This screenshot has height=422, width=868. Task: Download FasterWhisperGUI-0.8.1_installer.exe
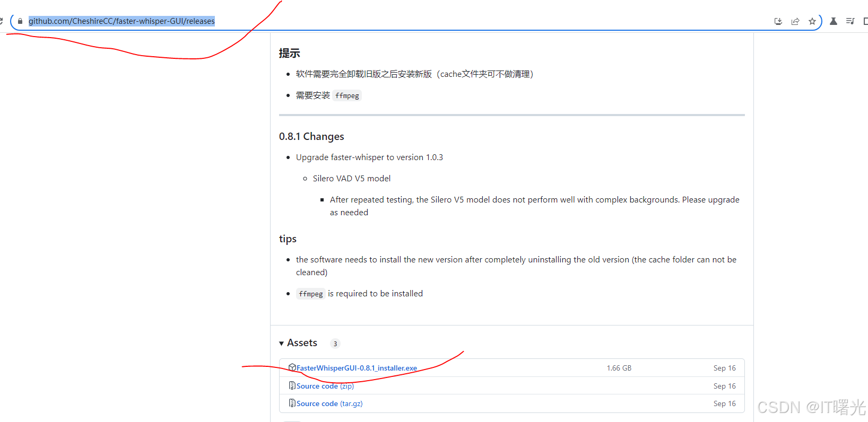[357, 368]
